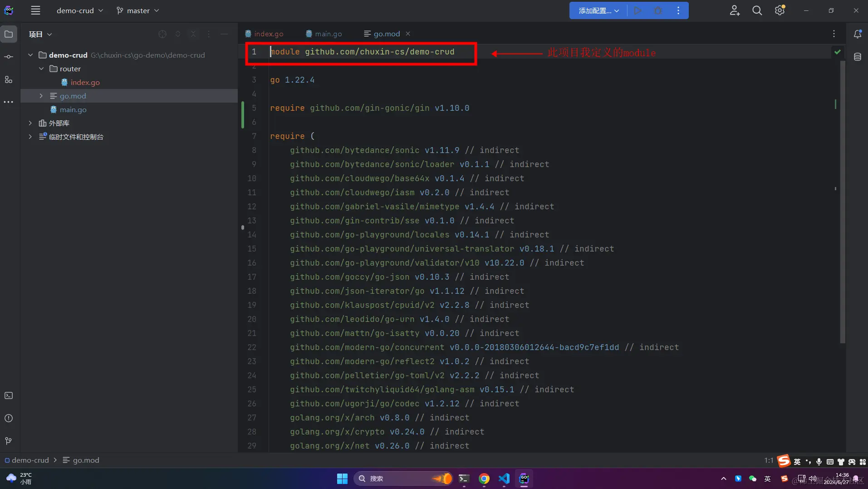
Task: Switch to main.go tab
Action: pos(324,34)
